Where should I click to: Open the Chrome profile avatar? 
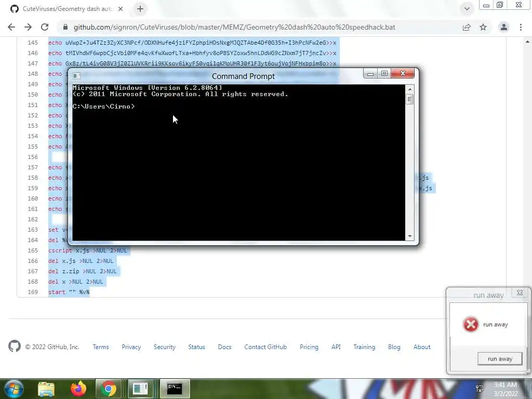[x=504, y=27]
